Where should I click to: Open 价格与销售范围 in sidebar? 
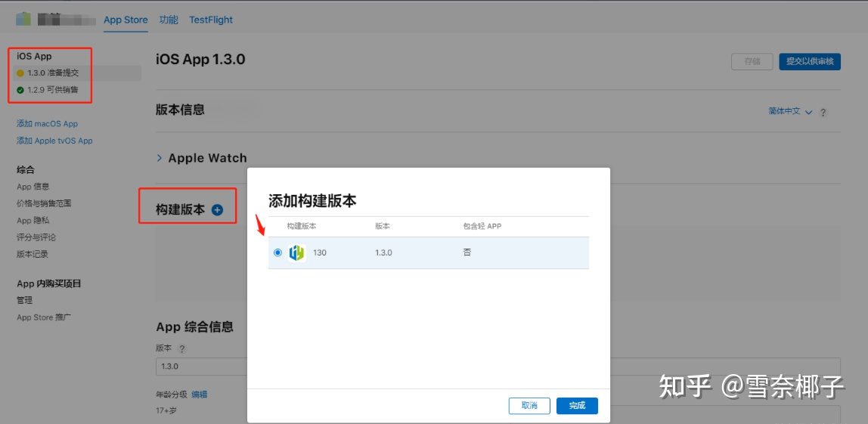click(45, 204)
